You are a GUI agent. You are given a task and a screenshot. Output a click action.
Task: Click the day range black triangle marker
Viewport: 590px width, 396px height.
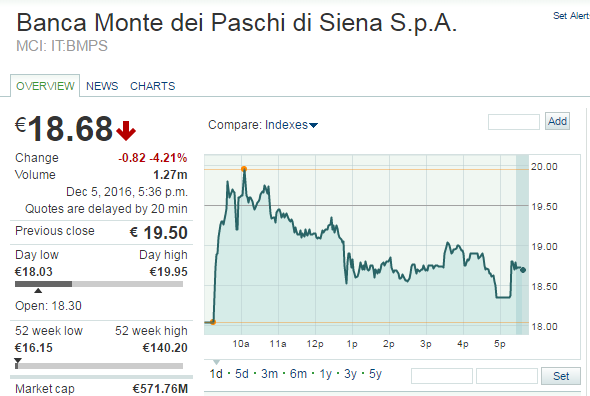(x=38, y=290)
